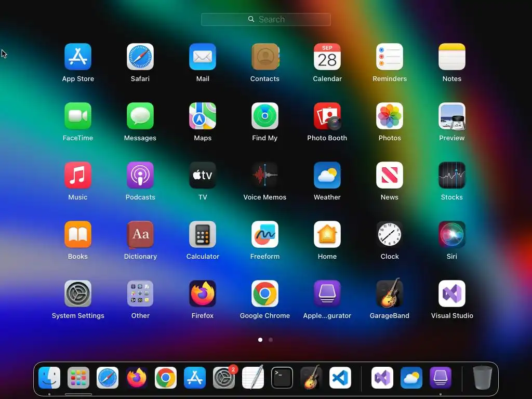Image resolution: width=532 pixels, height=399 pixels.
Task: Open GarageBand from Launchpad grid
Action: click(x=390, y=293)
